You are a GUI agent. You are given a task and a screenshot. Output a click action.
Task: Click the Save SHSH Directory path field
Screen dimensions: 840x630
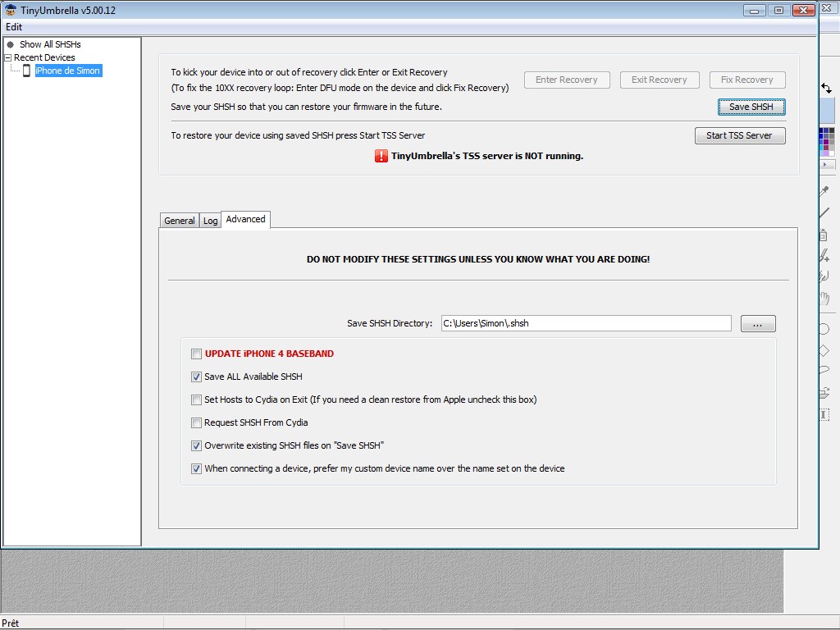coord(586,323)
